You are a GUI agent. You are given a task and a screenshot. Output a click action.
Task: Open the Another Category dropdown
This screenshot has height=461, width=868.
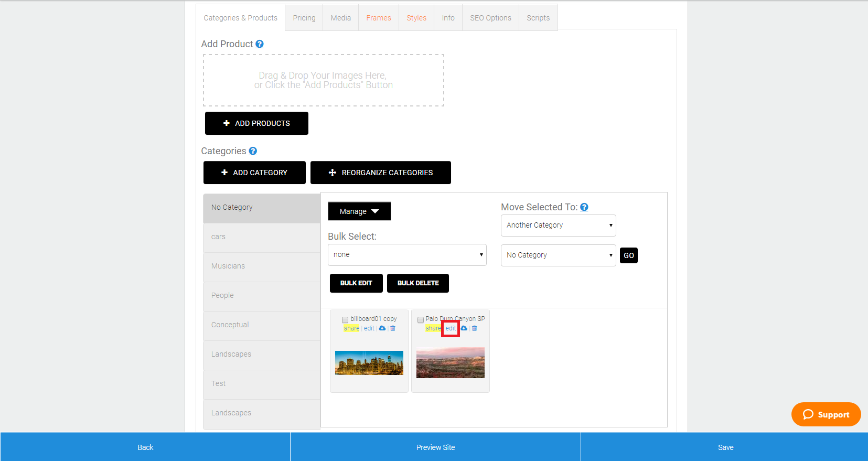pyautogui.click(x=558, y=226)
